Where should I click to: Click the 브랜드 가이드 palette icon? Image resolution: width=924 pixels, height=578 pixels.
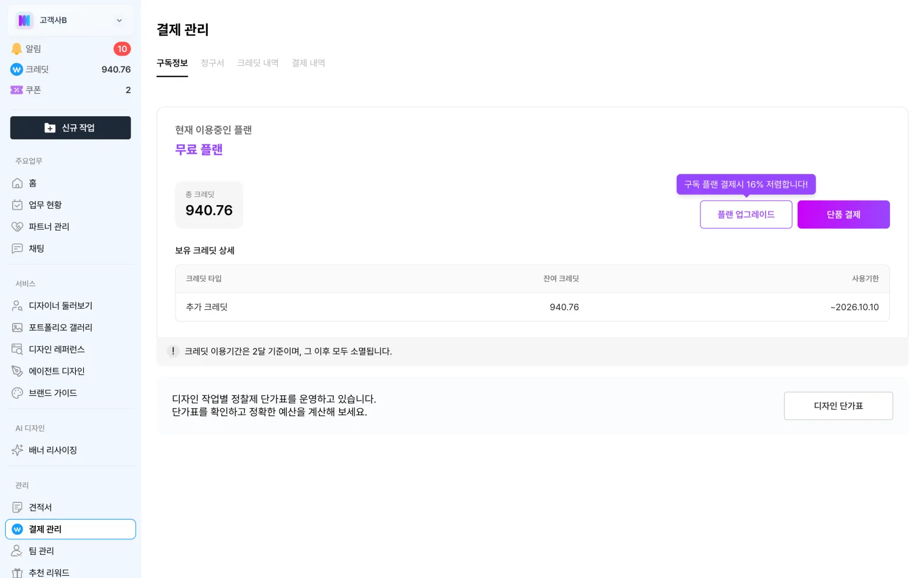(17, 393)
